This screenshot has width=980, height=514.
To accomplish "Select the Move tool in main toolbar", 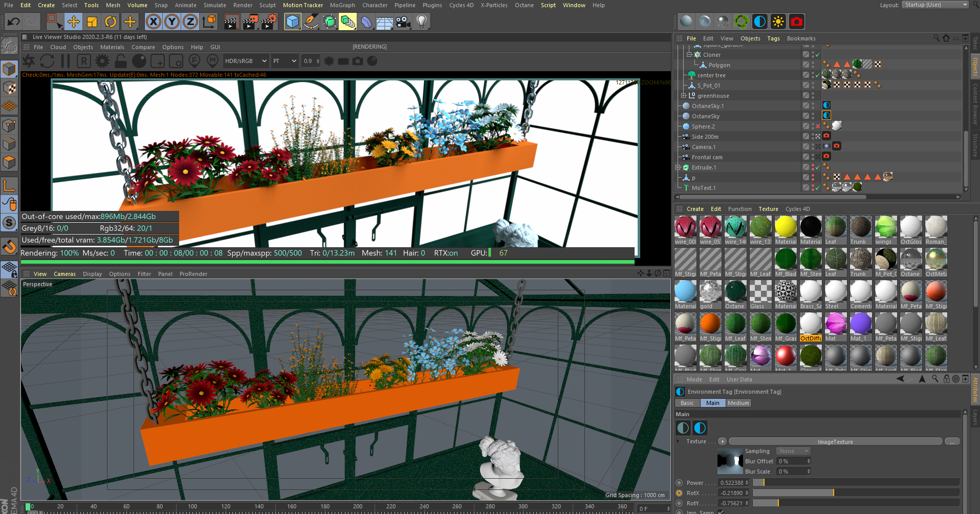I will pos(74,22).
